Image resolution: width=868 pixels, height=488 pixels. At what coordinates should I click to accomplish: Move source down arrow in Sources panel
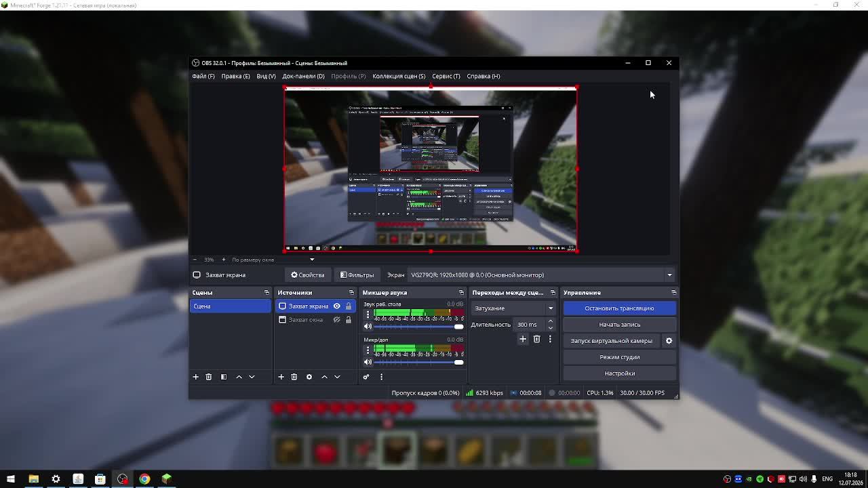(x=337, y=377)
